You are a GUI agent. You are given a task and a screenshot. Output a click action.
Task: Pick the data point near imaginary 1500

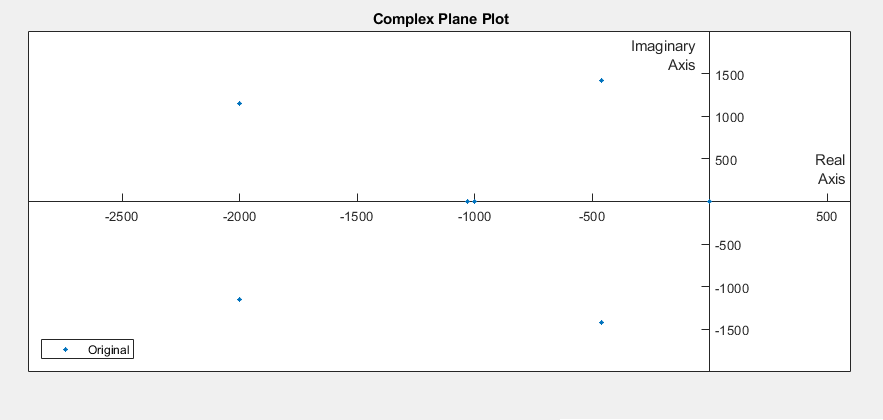coord(601,81)
